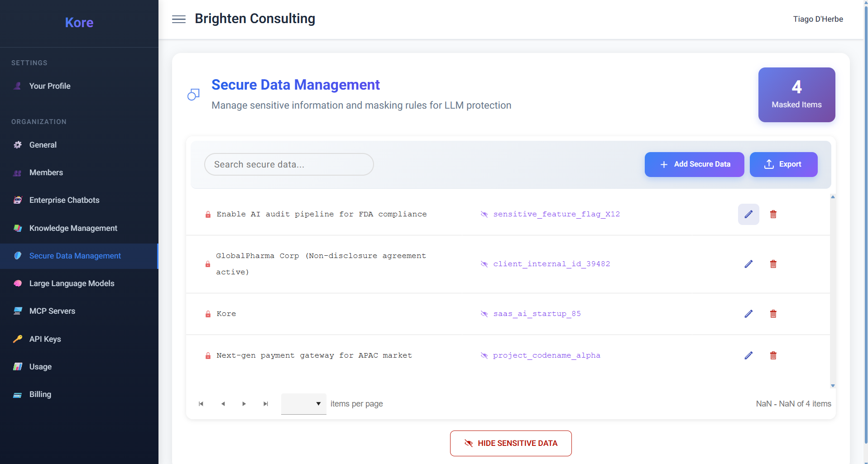This screenshot has width=868, height=464.
Task: Edit the sensitive_feature_flag_X12 entry
Action: point(748,214)
